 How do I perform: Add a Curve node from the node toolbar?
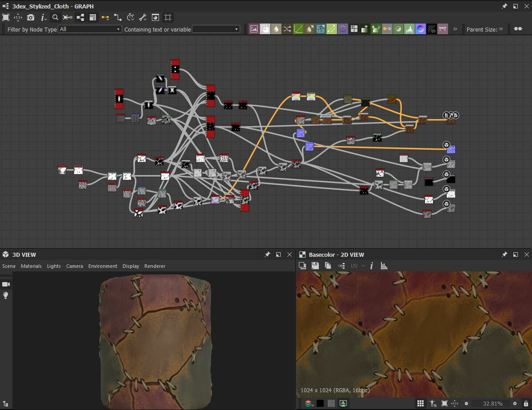298,29
